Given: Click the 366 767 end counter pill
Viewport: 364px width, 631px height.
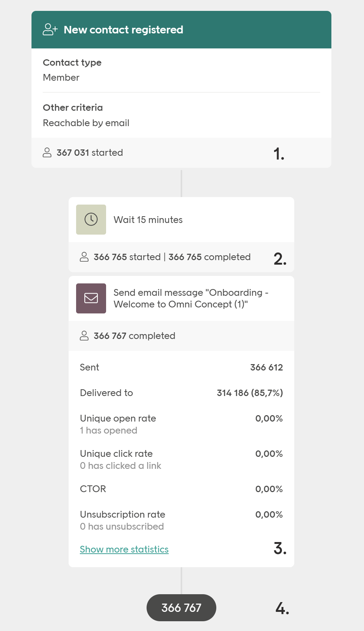Looking at the screenshot, I should point(181,608).
